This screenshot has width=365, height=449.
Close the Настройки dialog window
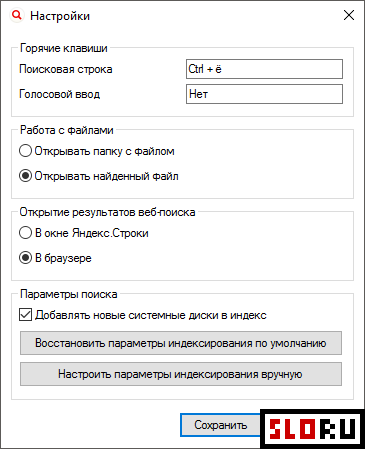[349, 15]
